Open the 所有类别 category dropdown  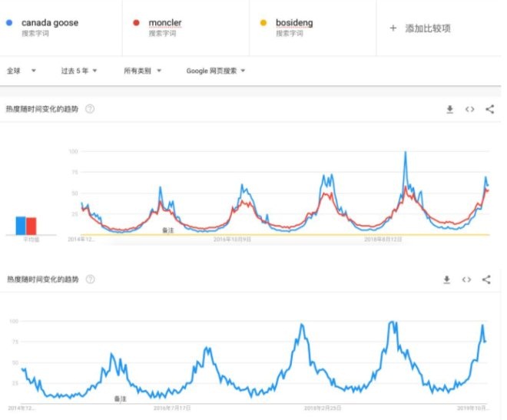143,71
